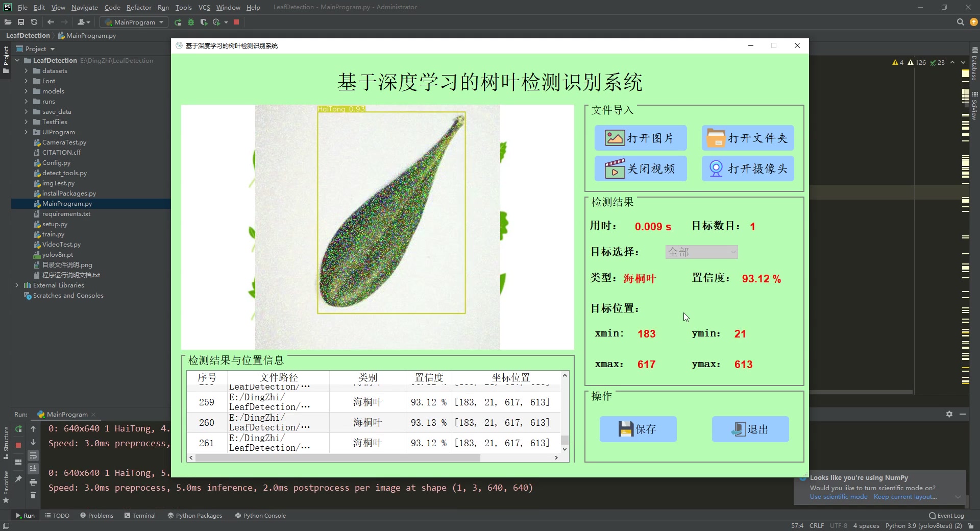
Task: Rerun MainProgram from the Run panel
Action: coord(19,429)
